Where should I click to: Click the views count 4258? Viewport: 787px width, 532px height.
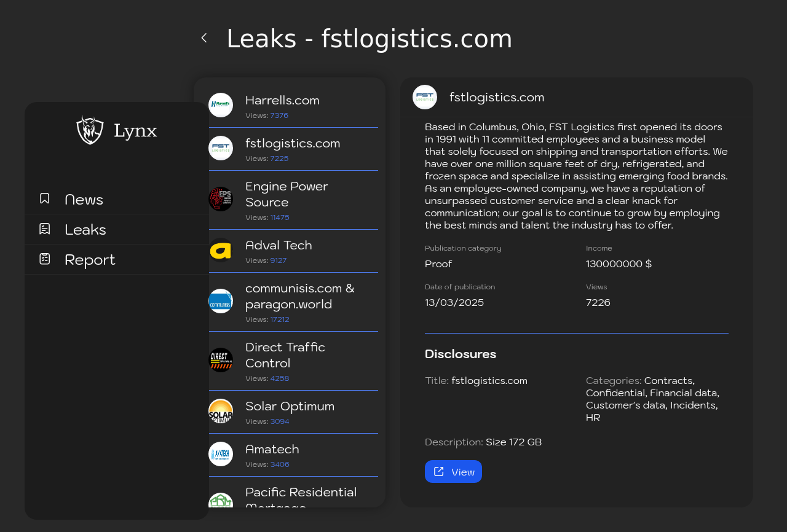pos(280,378)
